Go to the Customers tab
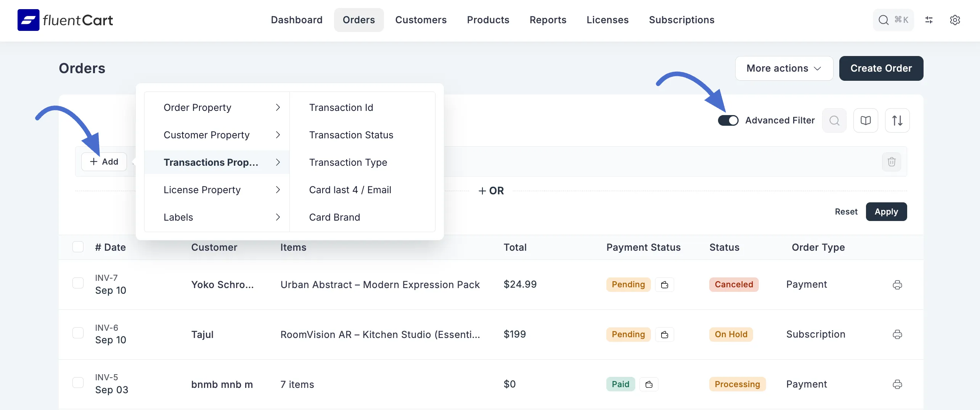The image size is (980, 410). tap(421, 20)
